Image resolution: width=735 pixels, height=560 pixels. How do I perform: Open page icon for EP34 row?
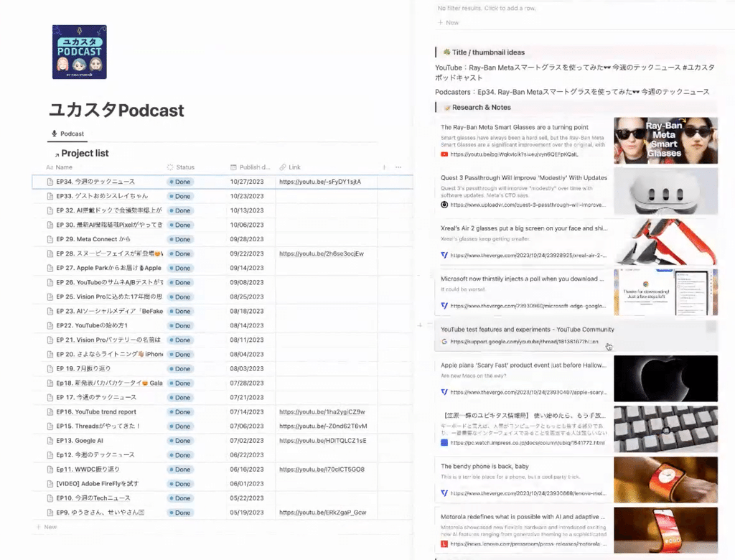coord(50,182)
